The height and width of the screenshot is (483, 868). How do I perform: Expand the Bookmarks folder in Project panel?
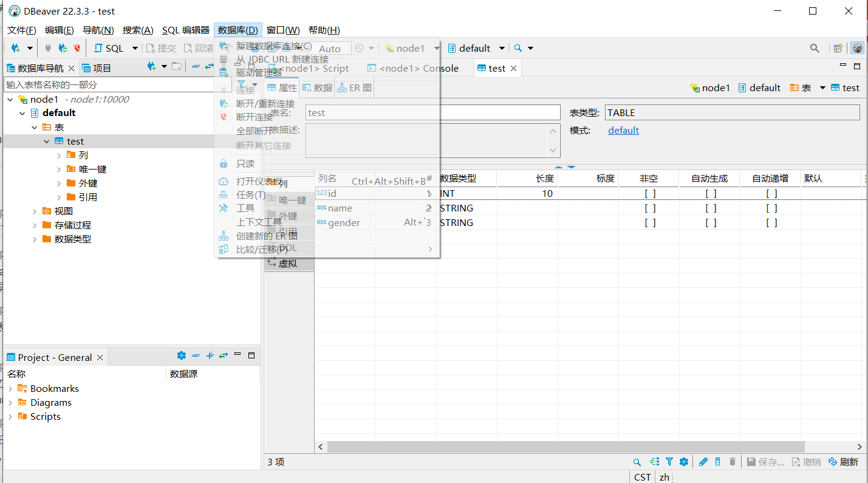coord(10,389)
